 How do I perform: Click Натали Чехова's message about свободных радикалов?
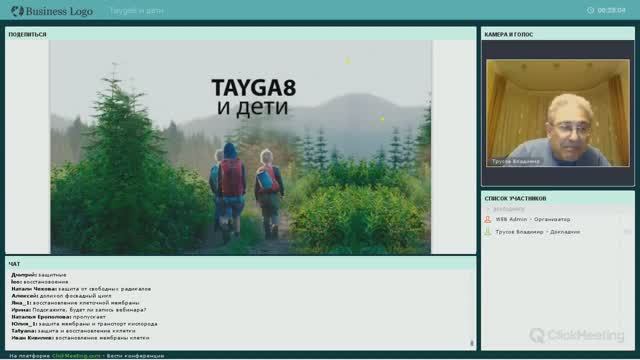[x=81, y=289]
